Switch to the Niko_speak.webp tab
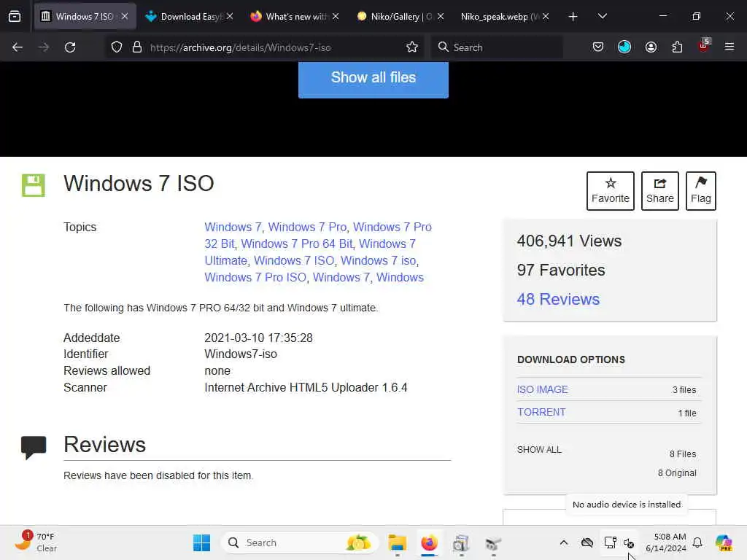This screenshot has width=747, height=560. click(x=505, y=17)
